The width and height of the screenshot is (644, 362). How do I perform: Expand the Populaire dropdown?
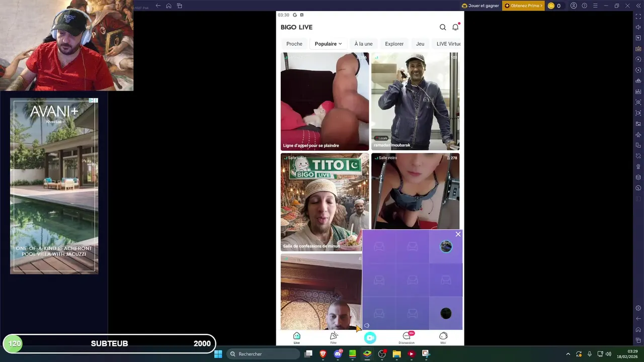click(328, 44)
